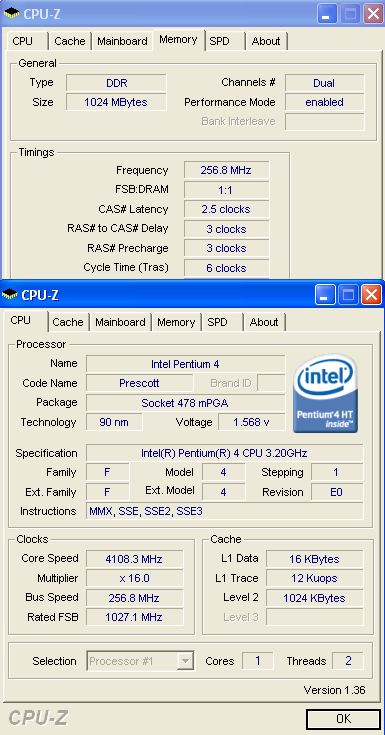Click the Cores value '1'

pos(258,661)
